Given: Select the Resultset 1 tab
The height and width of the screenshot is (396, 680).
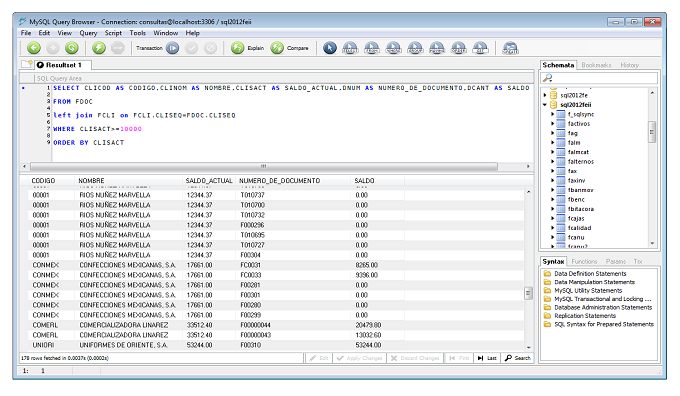Looking at the screenshot, I should [x=63, y=65].
